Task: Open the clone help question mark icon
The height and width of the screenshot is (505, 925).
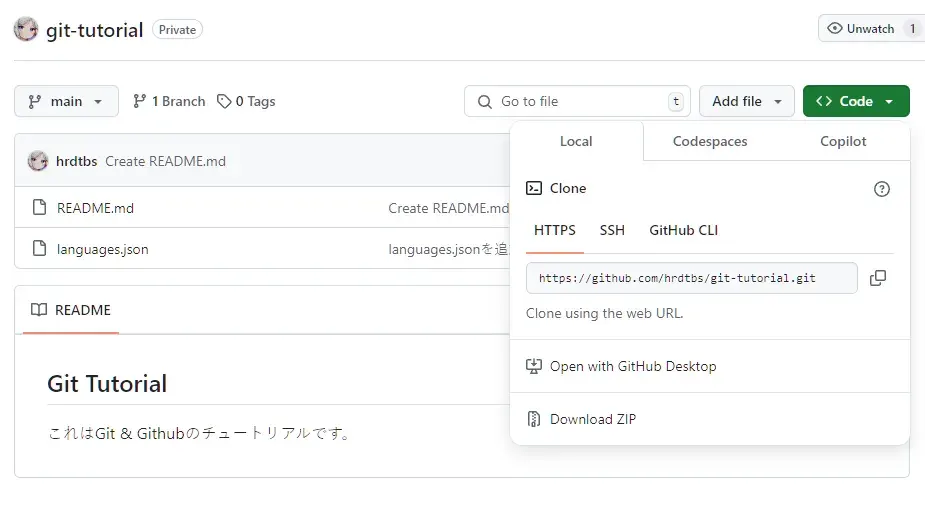Action: click(882, 189)
